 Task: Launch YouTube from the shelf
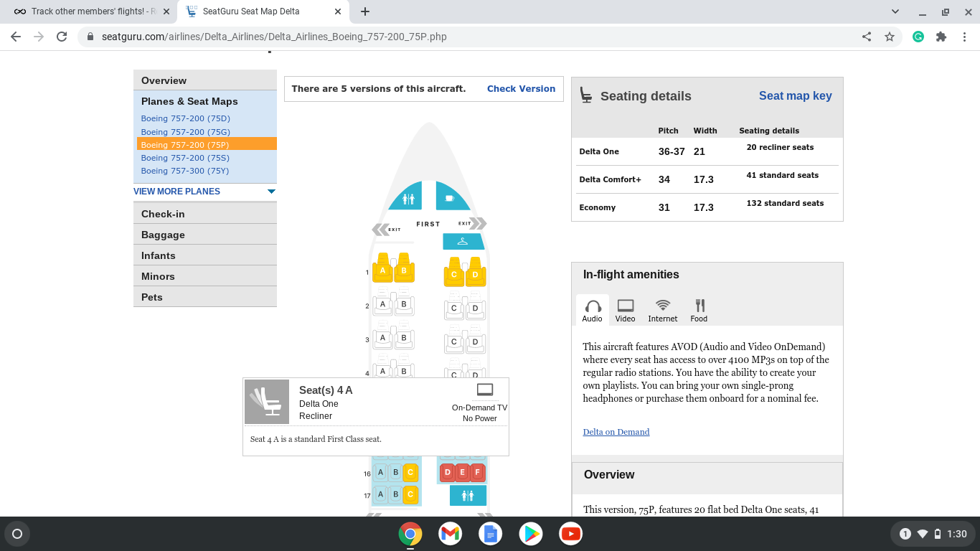click(x=571, y=534)
